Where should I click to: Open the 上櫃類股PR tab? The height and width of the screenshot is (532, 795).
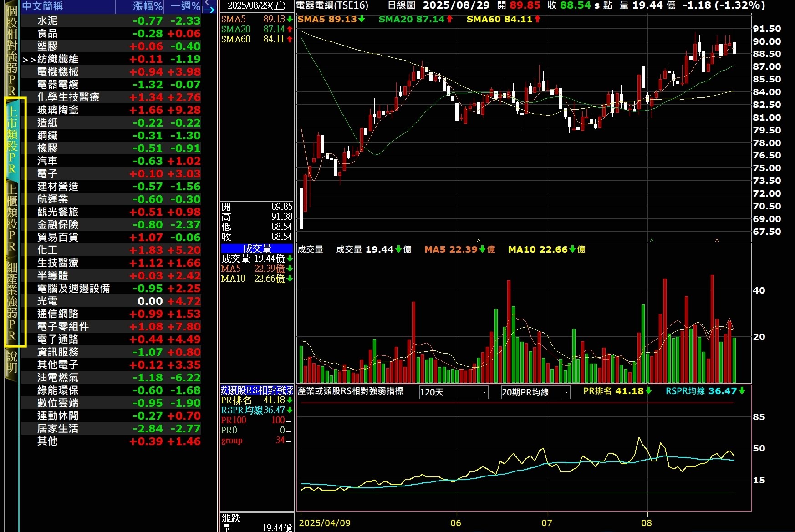12,218
